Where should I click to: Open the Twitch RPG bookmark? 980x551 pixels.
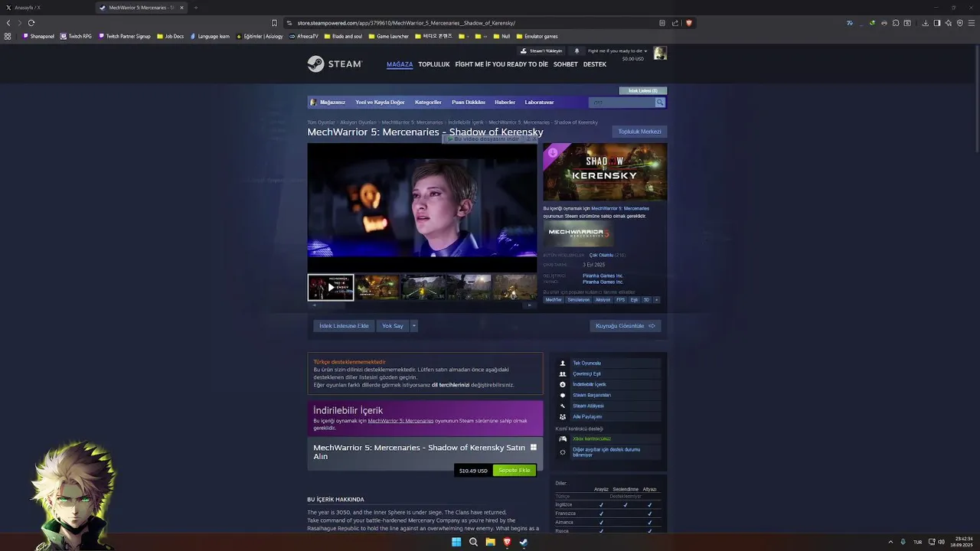[77, 36]
